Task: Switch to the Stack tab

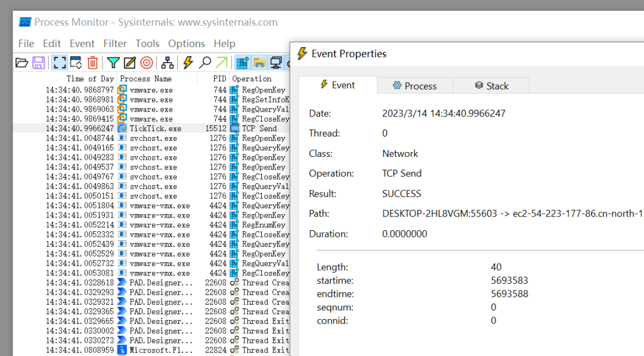Action: [491, 86]
